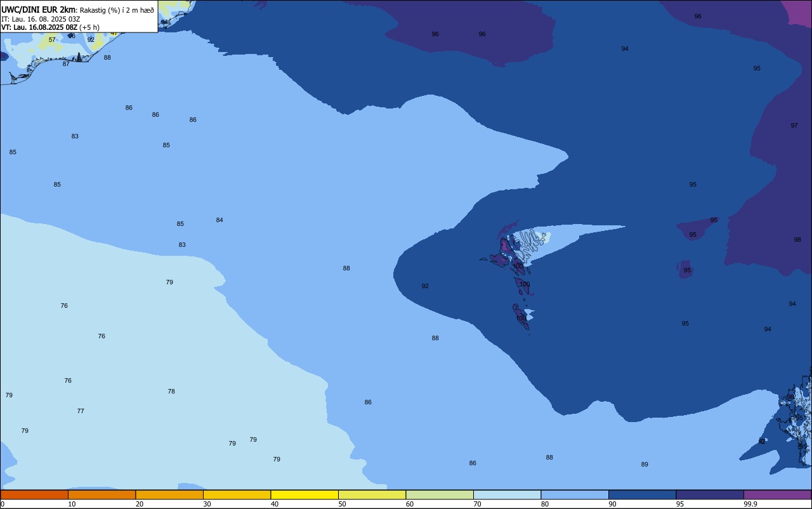Click the 'IT: Lau. 16. 08. 2025 03Z' line
Image resolution: width=812 pixels, height=509 pixels.
[x=41, y=19]
